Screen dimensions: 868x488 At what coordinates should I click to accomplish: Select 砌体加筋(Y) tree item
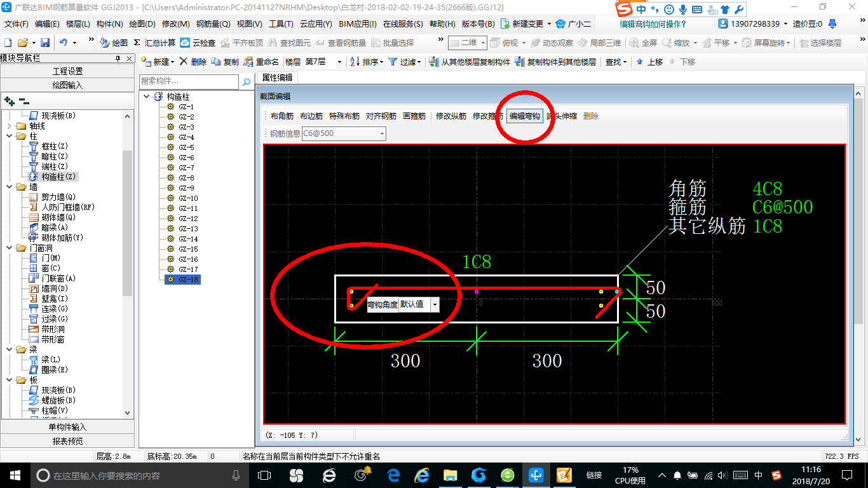[x=62, y=238]
